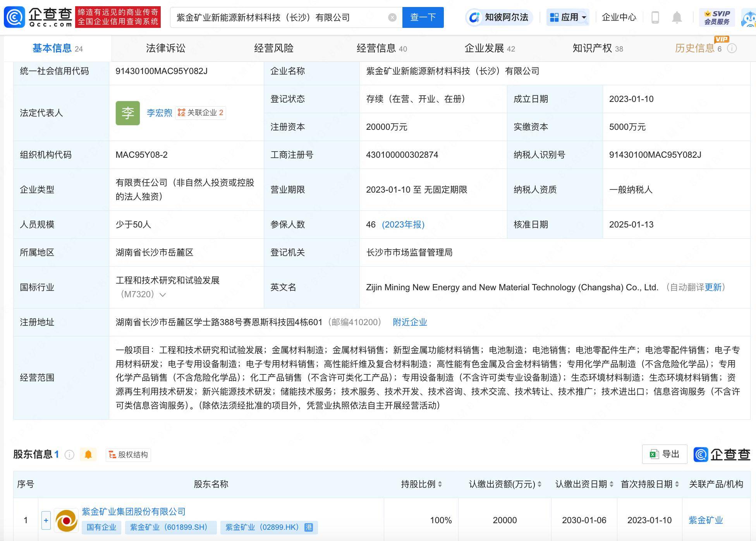This screenshot has width=756, height=541.
Task: Click organization code MAC95Y08-2
Action: point(141,155)
